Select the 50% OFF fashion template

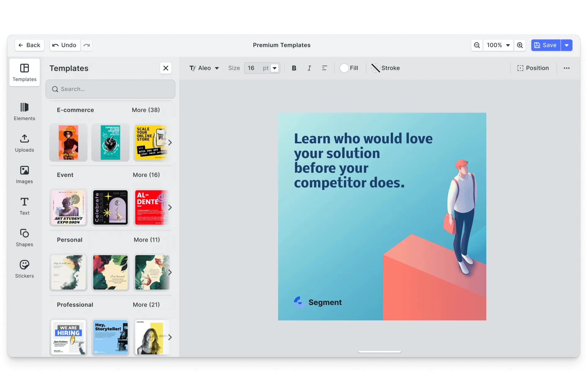pos(68,143)
